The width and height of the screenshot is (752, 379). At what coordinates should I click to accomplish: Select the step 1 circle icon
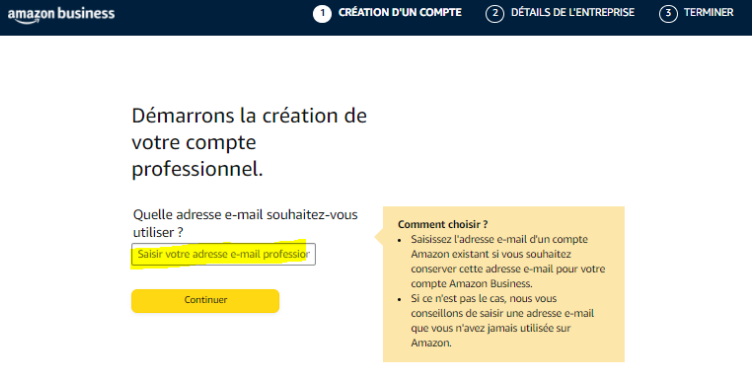click(322, 13)
